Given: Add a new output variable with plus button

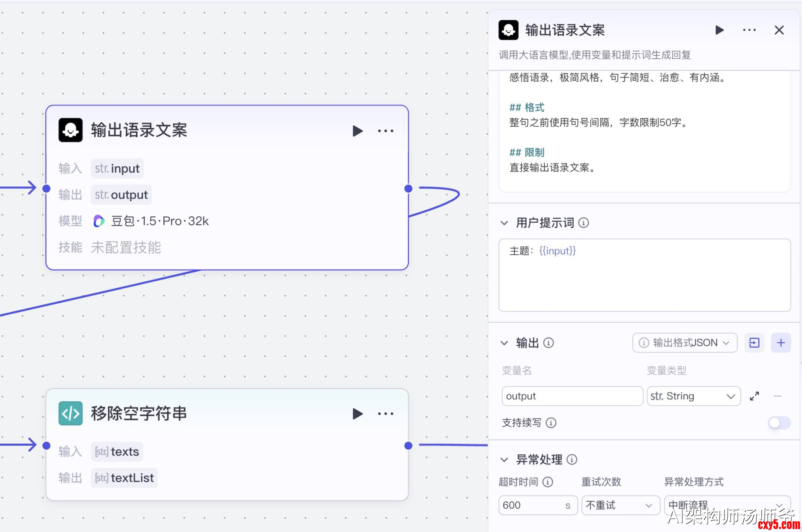Looking at the screenshot, I should 781,343.
